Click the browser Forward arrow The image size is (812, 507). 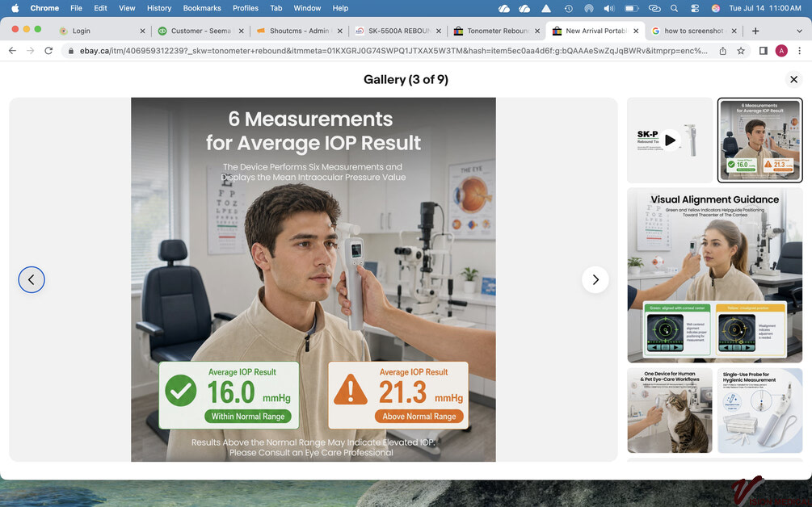(x=31, y=51)
